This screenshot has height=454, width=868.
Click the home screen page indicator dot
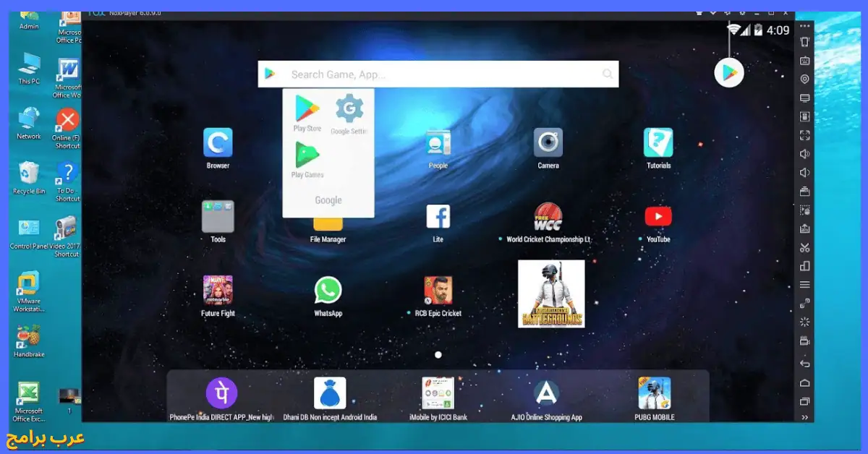pyautogui.click(x=438, y=355)
